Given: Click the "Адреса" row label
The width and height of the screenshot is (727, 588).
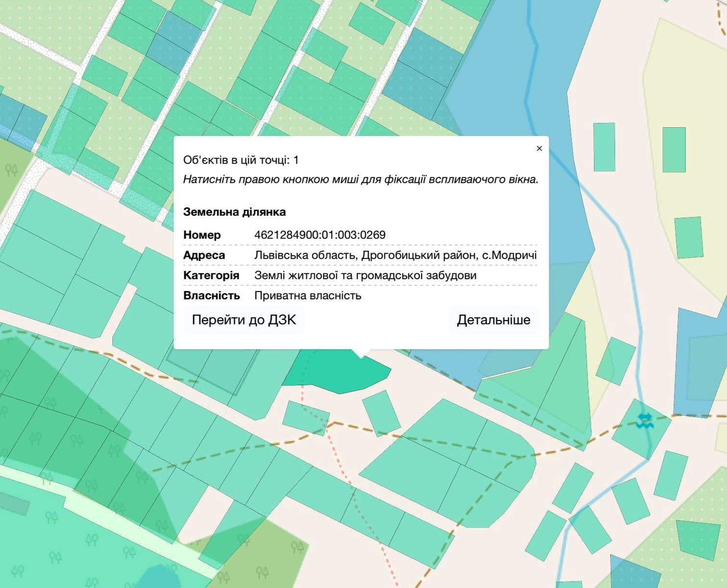Looking at the screenshot, I should pos(204,255).
